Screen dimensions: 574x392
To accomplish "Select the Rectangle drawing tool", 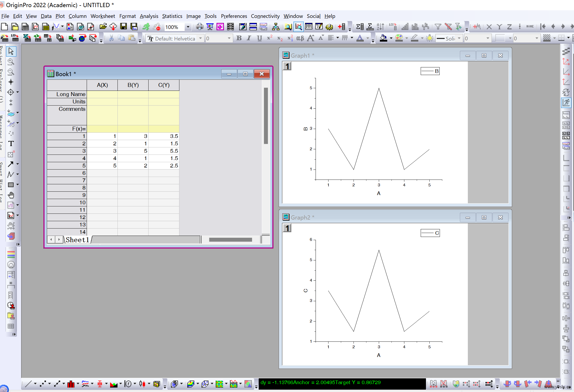I will point(11,185).
